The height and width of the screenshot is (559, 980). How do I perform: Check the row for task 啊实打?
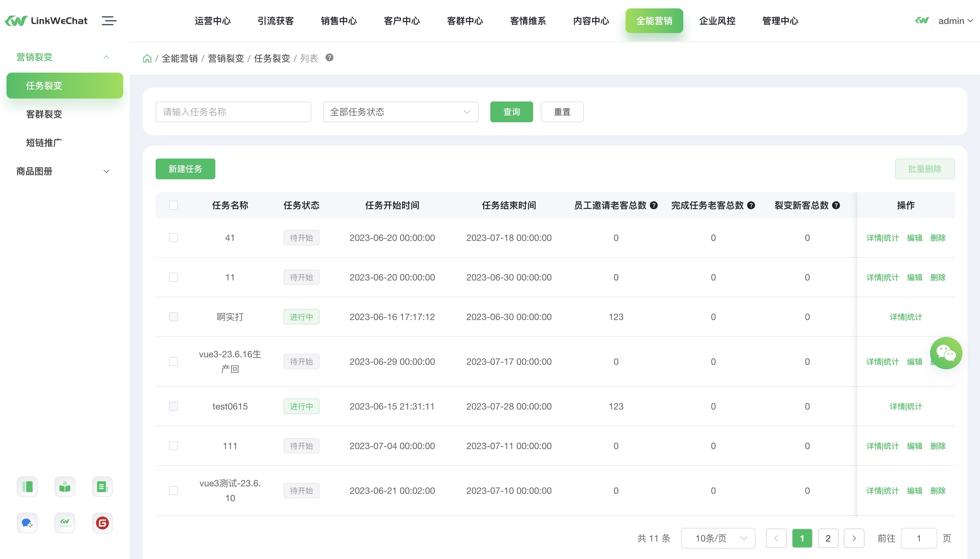tap(173, 317)
